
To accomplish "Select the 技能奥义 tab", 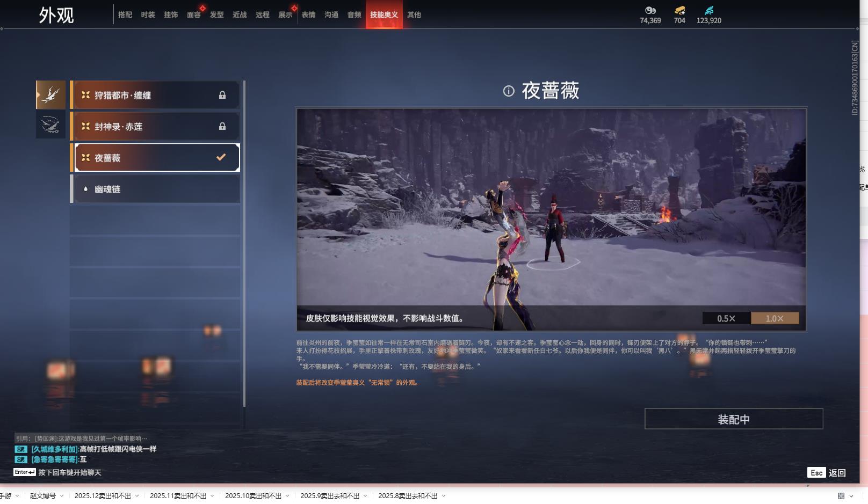I will coord(384,14).
